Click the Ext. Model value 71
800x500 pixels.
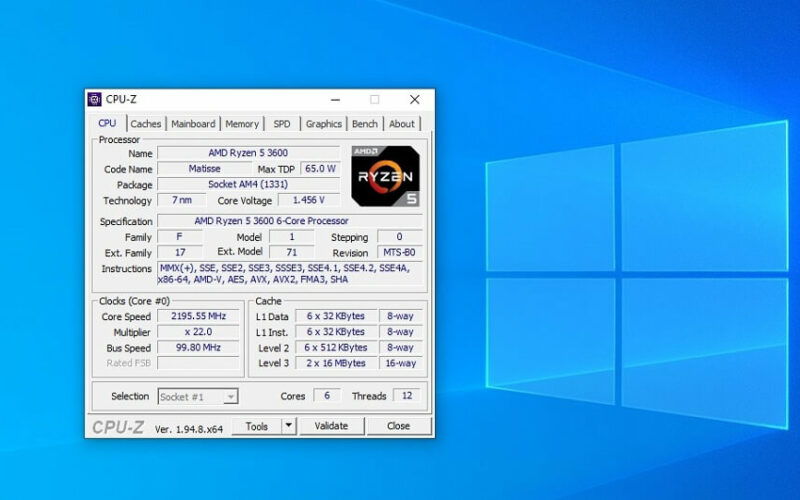click(292, 253)
